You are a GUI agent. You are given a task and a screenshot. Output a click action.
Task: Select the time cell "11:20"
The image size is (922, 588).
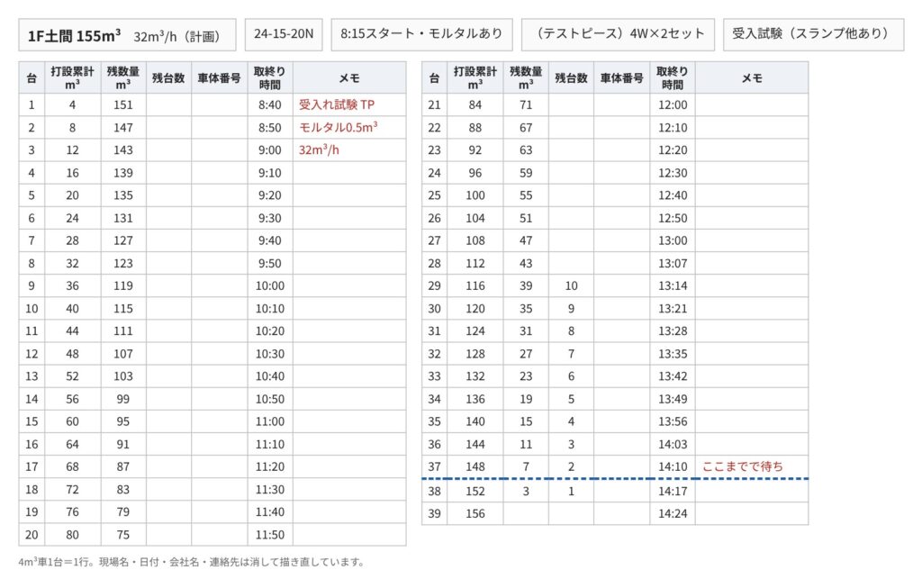(x=270, y=466)
